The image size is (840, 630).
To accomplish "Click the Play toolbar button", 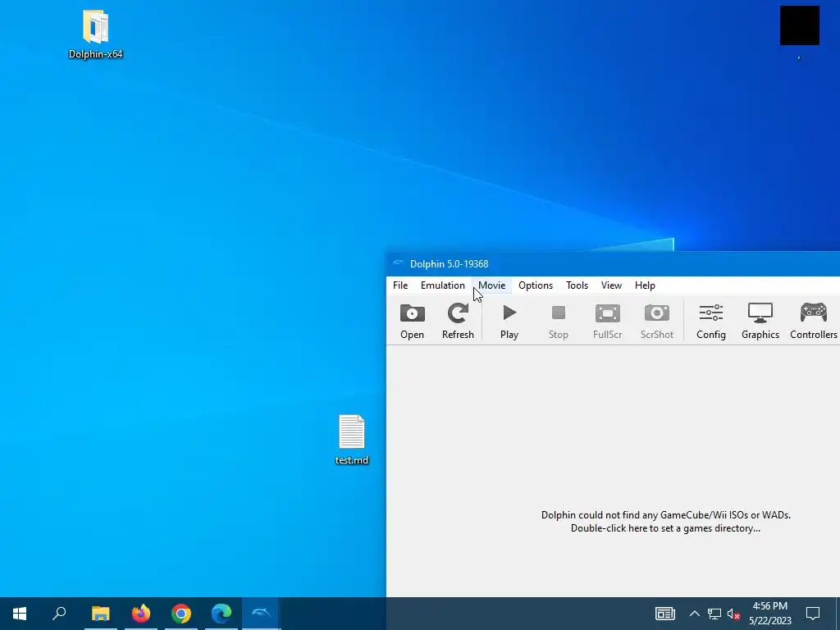I will pyautogui.click(x=509, y=321).
